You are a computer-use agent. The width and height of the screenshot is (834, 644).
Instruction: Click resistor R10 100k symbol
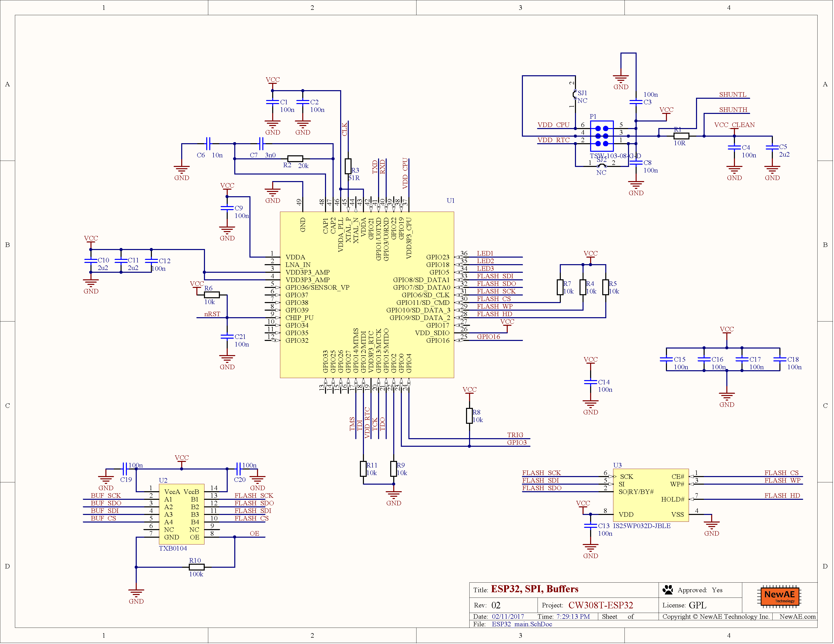197,568
